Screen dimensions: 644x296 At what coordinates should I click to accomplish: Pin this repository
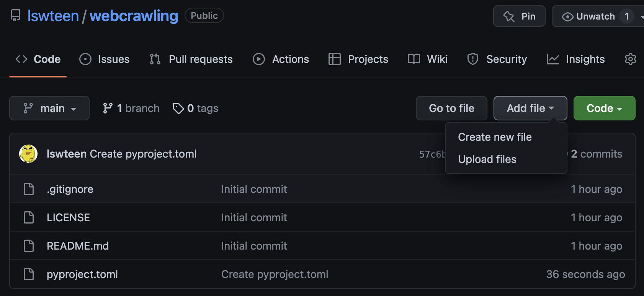[x=519, y=16]
